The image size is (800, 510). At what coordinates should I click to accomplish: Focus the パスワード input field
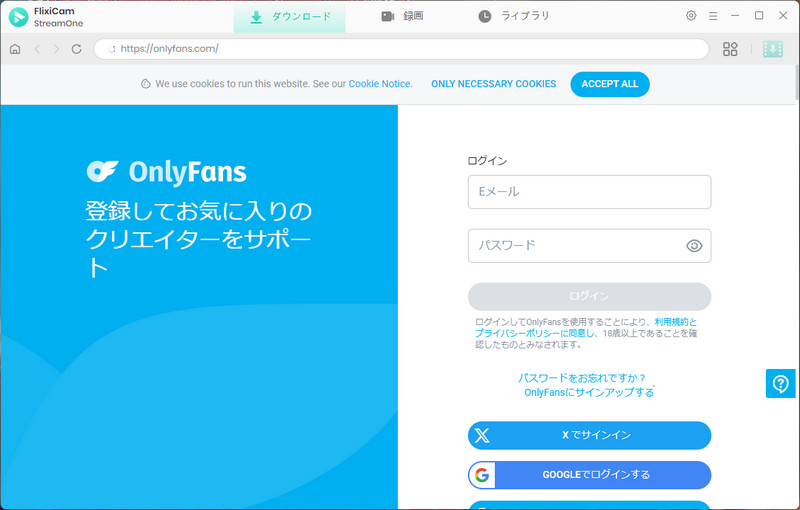pyautogui.click(x=589, y=246)
